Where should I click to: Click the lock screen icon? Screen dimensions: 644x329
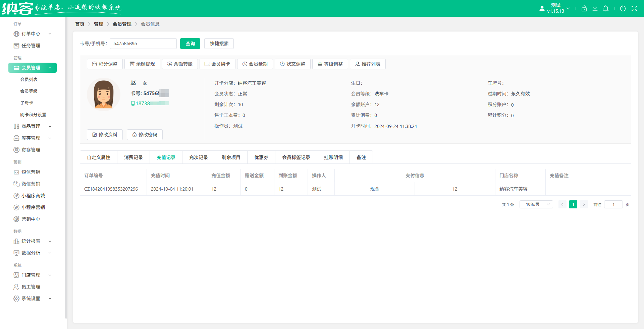coord(584,8)
